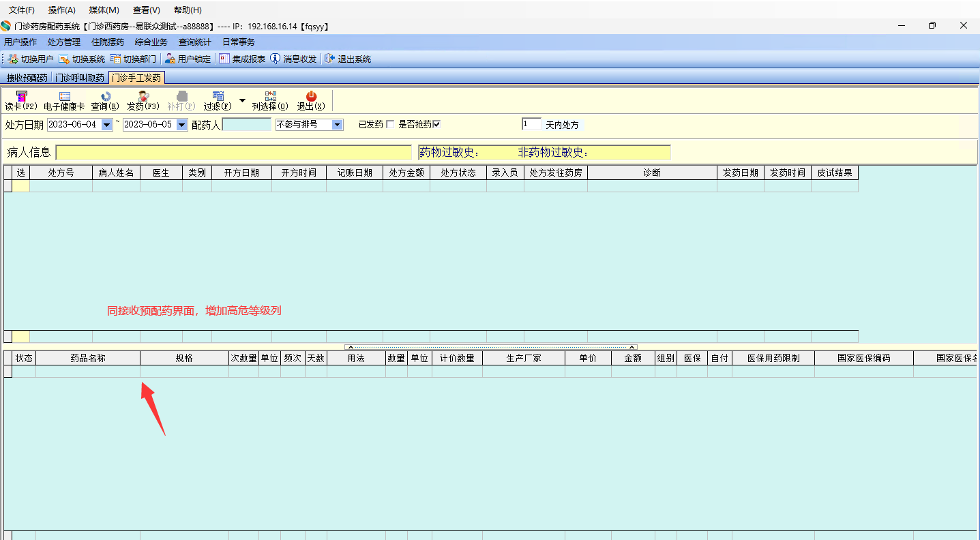This screenshot has width=980, height=540.
Task: Click the 处方号 column header
Action: coord(61,172)
